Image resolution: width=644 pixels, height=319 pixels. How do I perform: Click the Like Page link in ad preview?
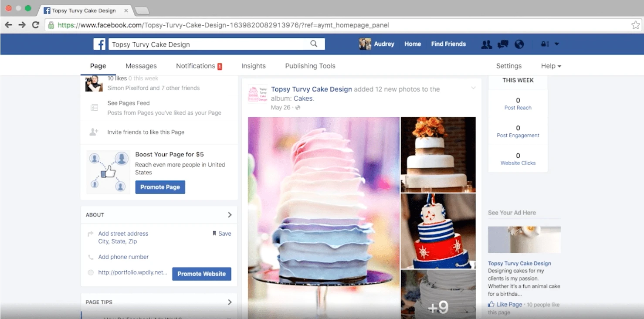tap(509, 305)
